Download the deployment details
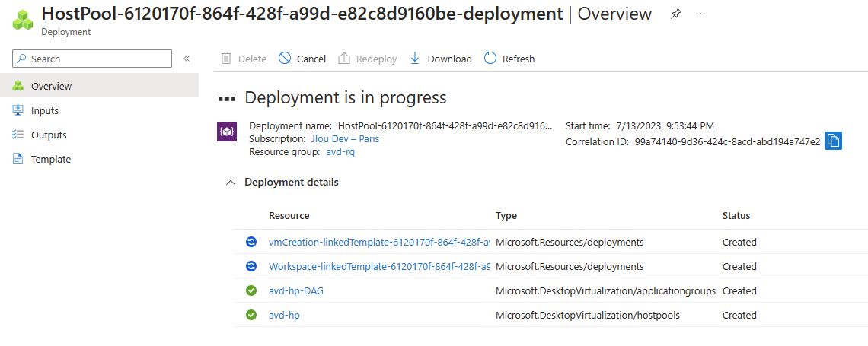Viewport: 868px width, 346px height. point(441,59)
